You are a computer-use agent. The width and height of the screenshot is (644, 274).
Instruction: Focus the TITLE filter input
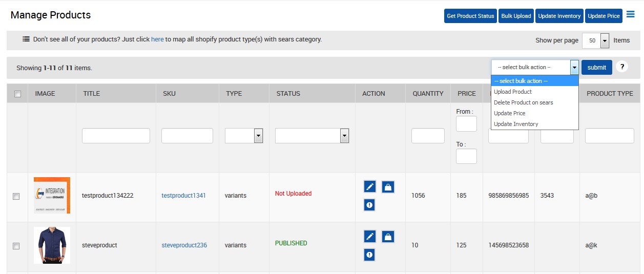pyautogui.click(x=116, y=136)
